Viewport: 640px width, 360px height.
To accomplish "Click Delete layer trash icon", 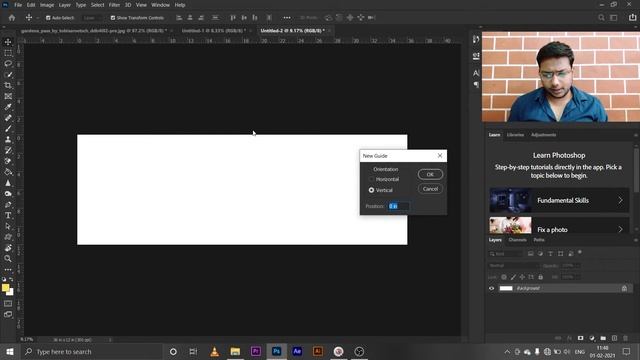I will click(625, 338).
